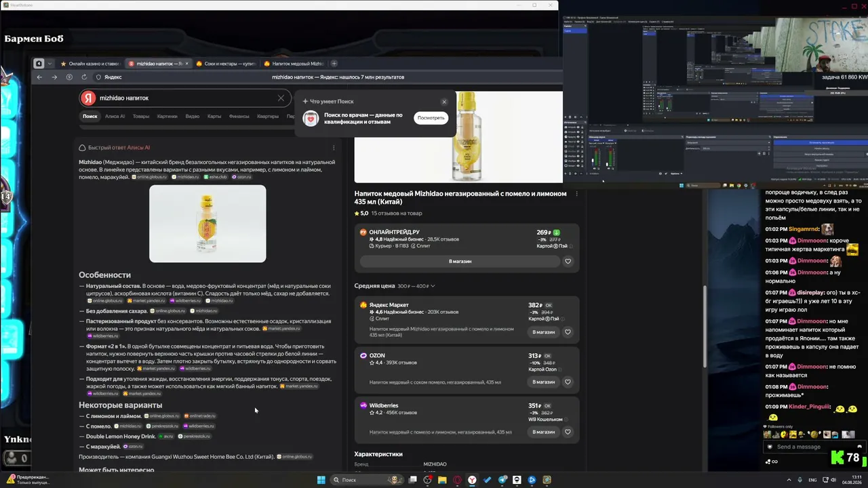Open Yandex Browser from taskbar
This screenshot has width=868, height=488.
(472, 480)
